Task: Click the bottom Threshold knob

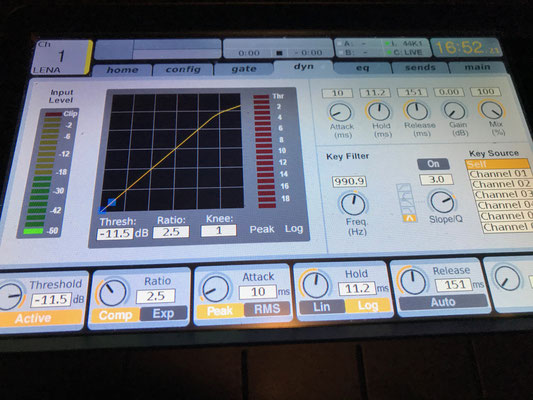Action: [x=9, y=296]
